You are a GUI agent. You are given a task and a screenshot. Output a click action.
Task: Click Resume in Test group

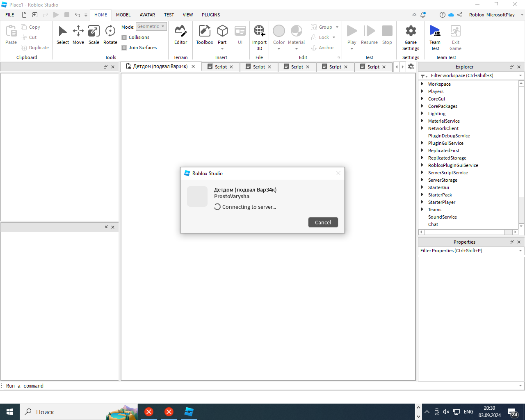[x=369, y=35]
